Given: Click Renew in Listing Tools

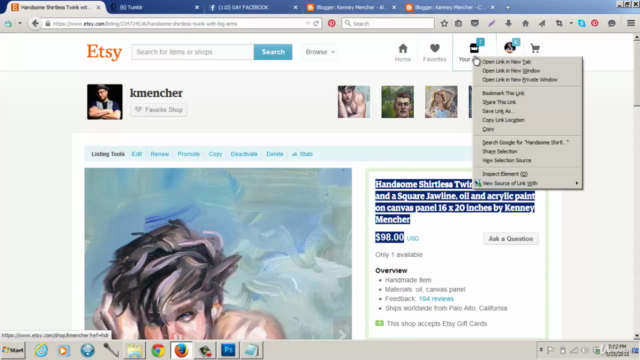Looking at the screenshot, I should pyautogui.click(x=160, y=154).
